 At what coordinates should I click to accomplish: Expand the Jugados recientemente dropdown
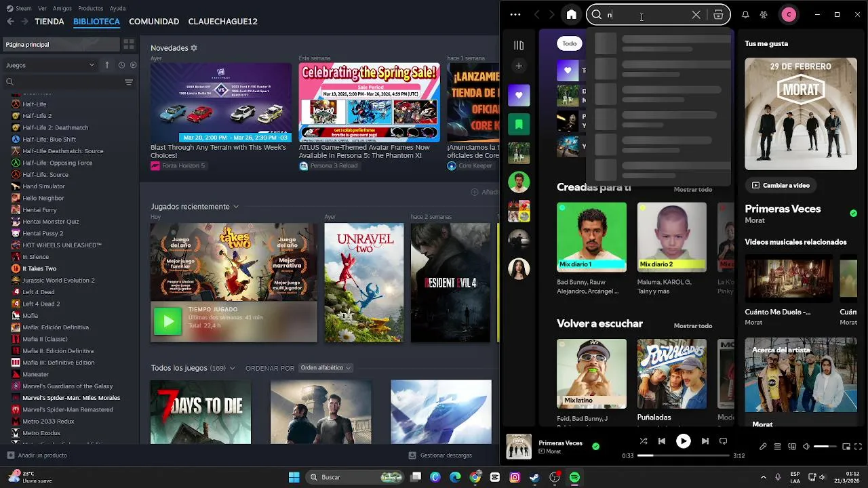tap(236, 207)
